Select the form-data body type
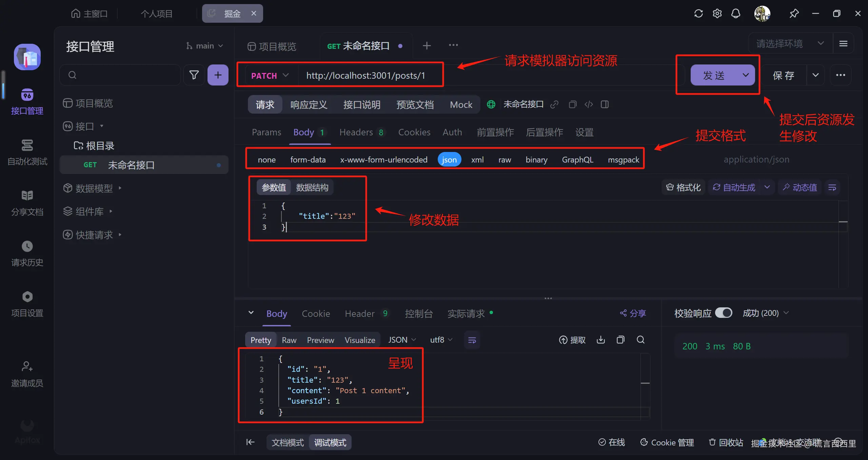 (308, 160)
